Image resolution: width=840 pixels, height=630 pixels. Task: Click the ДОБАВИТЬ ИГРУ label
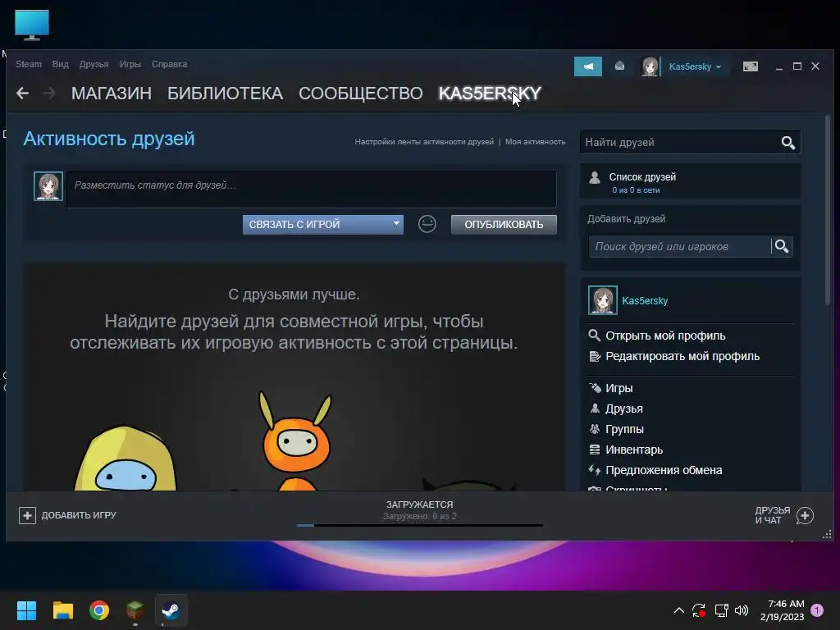[79, 515]
